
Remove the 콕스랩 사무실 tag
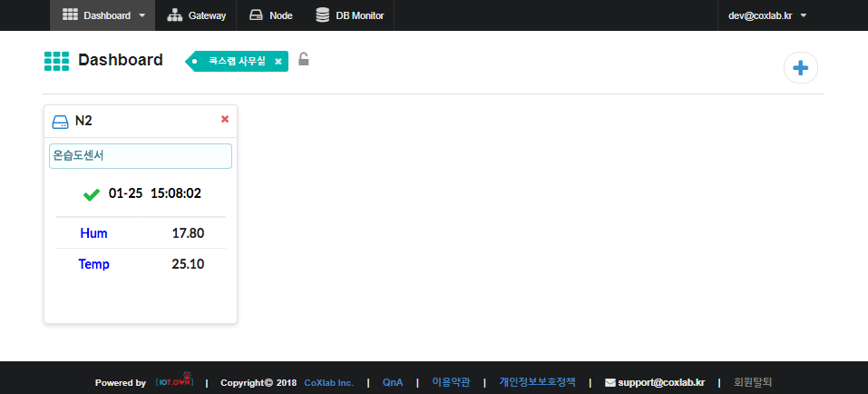(278, 62)
